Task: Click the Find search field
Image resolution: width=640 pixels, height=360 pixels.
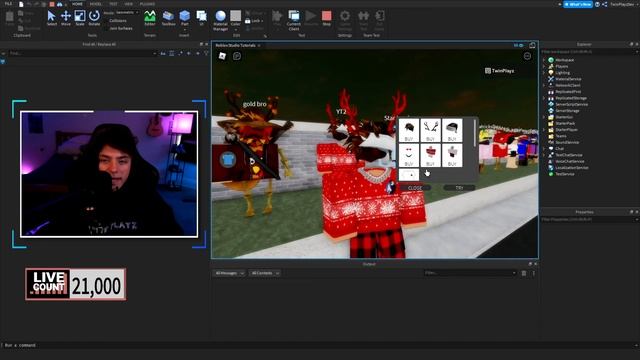Action: 82,53
